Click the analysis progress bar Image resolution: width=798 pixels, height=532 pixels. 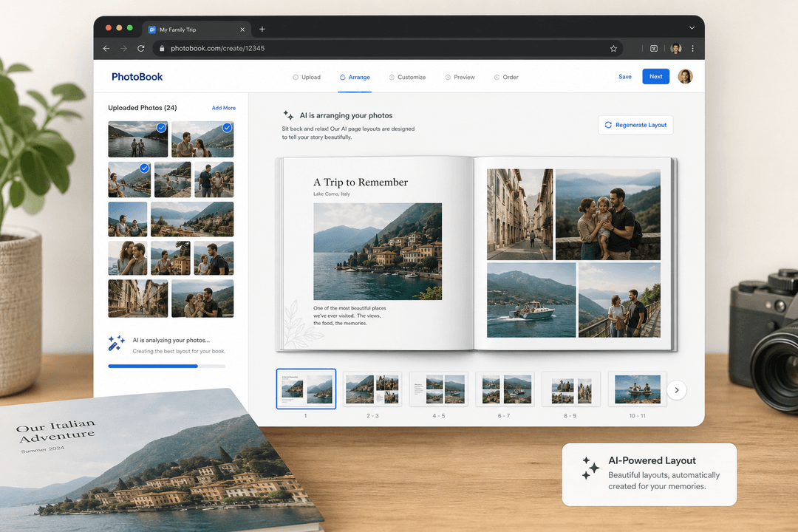(166, 366)
